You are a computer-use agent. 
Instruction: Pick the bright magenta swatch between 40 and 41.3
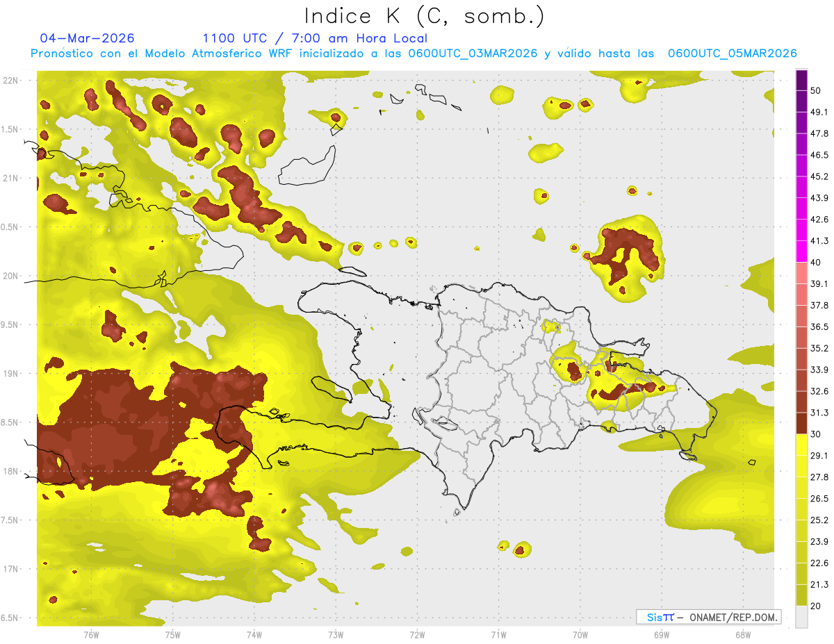(802, 251)
